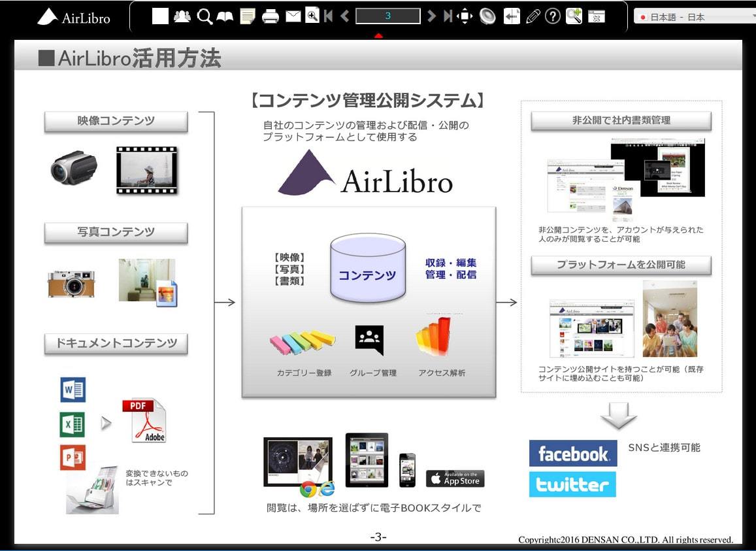Click the Chrome browser icon
Screen dimensions: 756x551
coord(308,490)
